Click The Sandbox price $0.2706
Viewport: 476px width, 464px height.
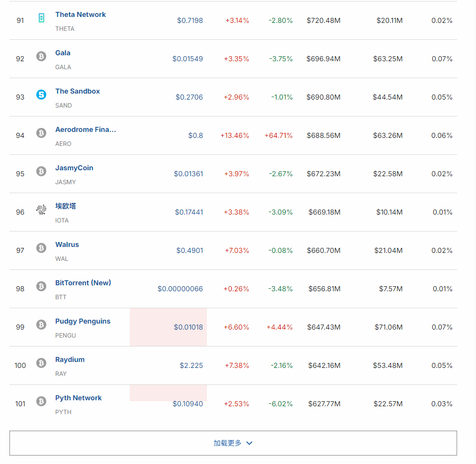[x=189, y=97]
